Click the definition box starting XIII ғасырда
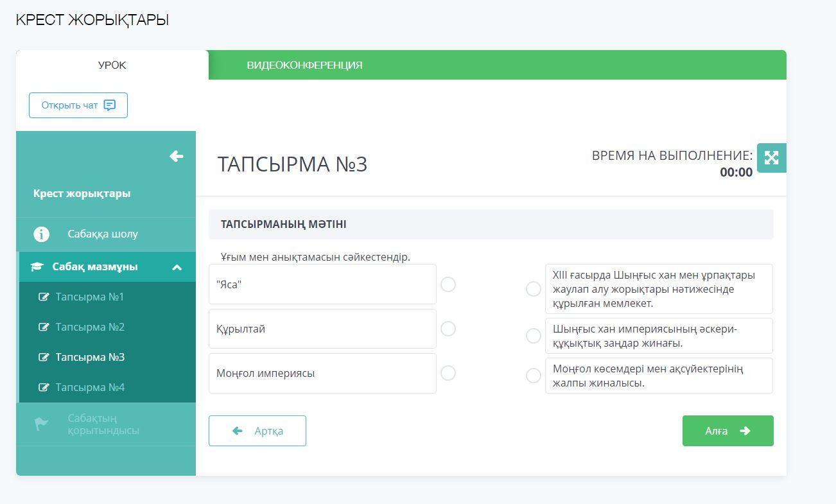 pyautogui.click(x=659, y=289)
